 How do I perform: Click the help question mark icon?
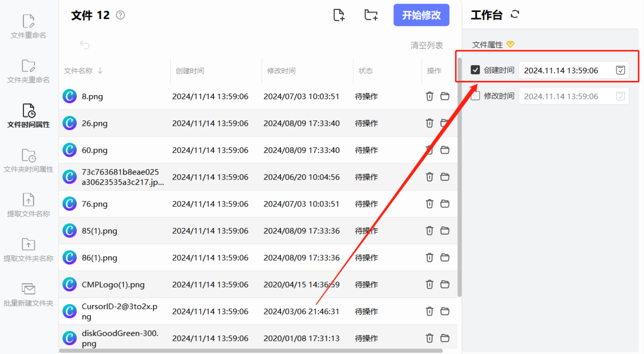coord(120,15)
